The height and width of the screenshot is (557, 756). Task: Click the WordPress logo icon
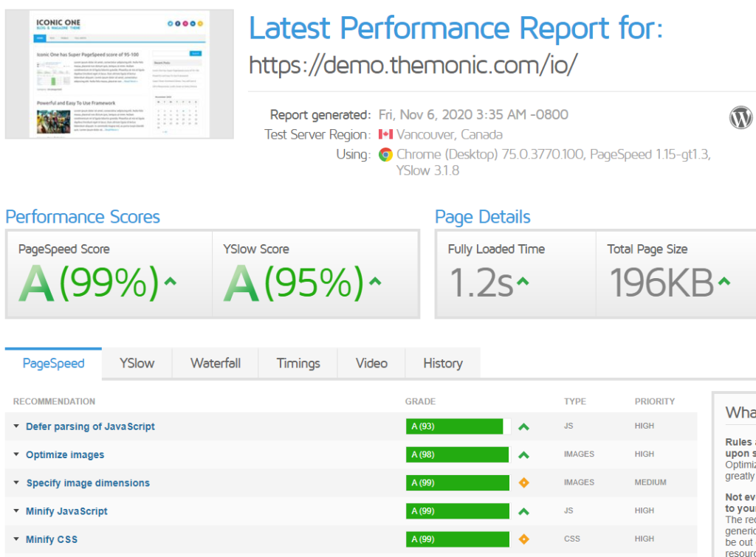[740, 117]
